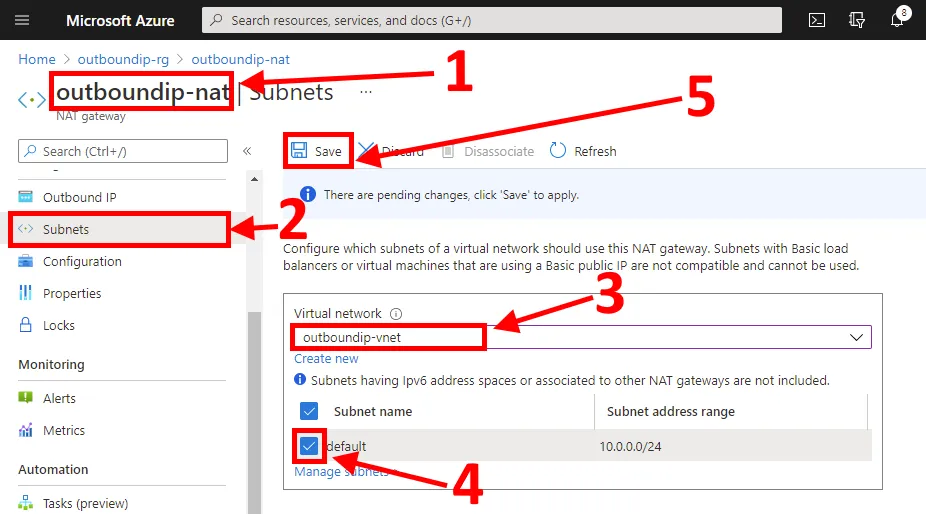Click Create new virtual network link

tap(326, 359)
